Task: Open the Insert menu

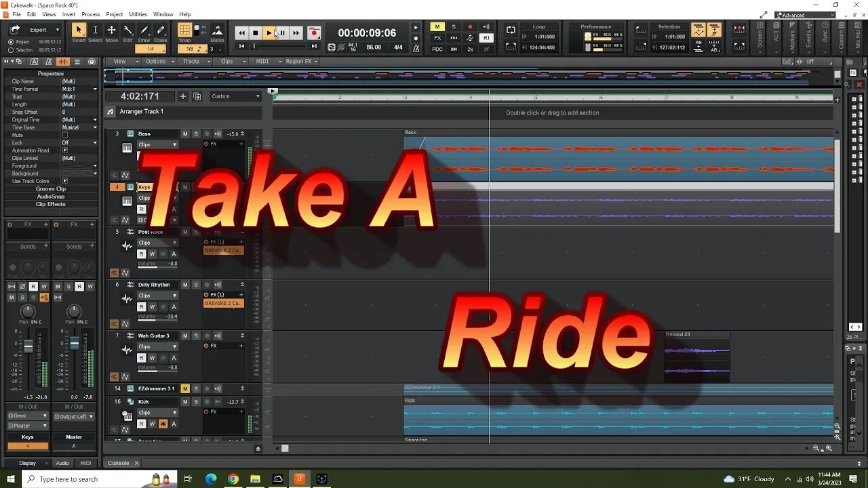Action: 69,14
